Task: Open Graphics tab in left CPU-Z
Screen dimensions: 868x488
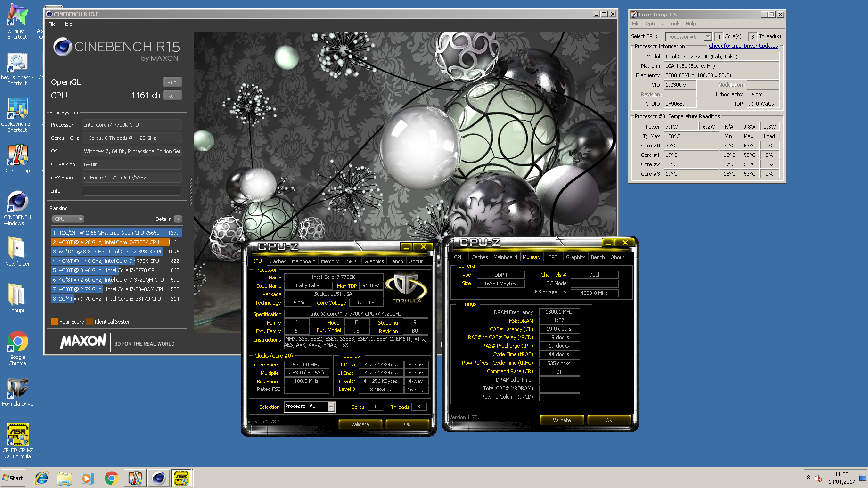Action: coord(374,261)
